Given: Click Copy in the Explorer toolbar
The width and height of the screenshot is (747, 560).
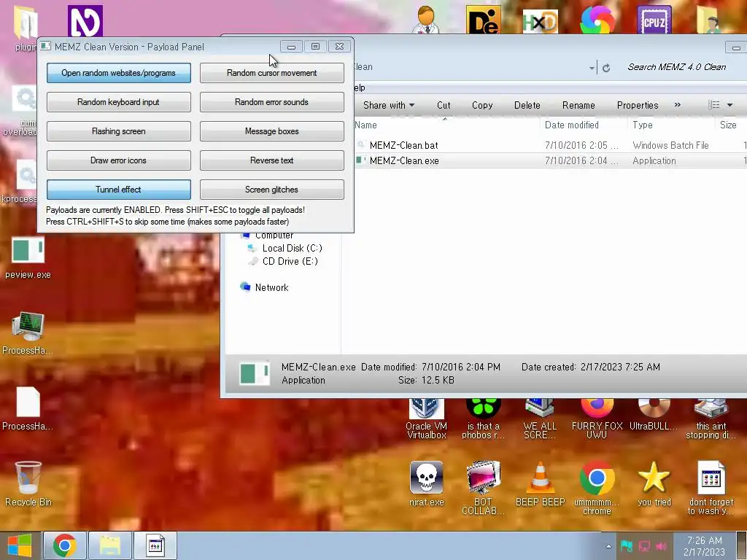Looking at the screenshot, I should point(482,105).
